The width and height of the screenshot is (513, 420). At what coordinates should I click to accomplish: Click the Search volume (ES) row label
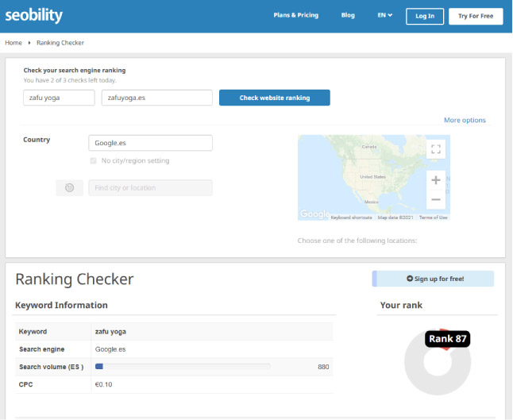pyautogui.click(x=51, y=367)
